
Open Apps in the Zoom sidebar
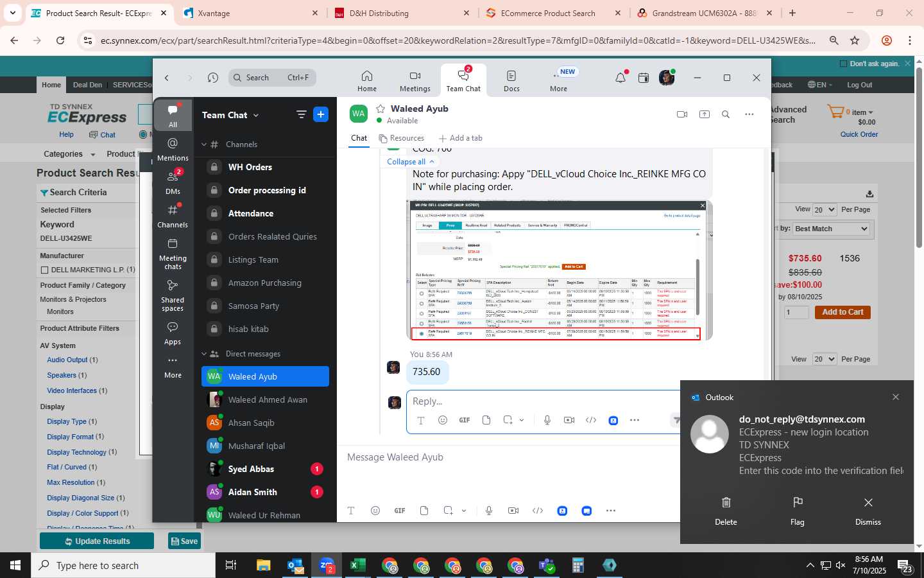(x=173, y=333)
